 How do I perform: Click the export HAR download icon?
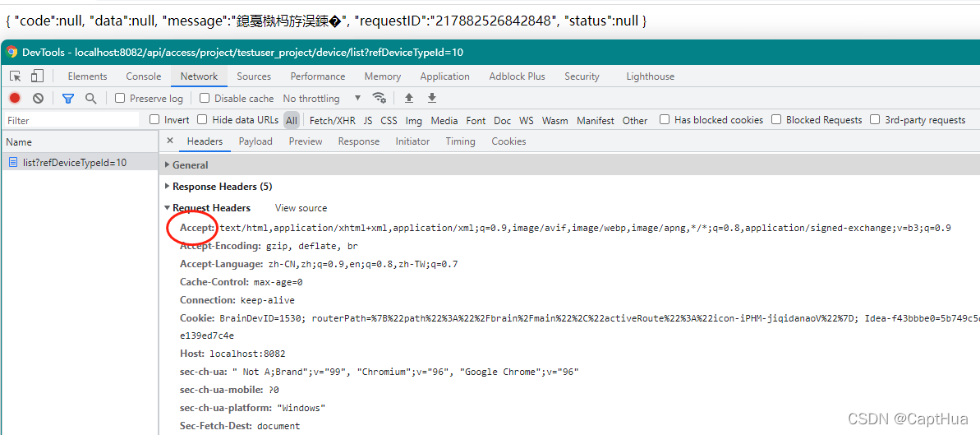431,99
